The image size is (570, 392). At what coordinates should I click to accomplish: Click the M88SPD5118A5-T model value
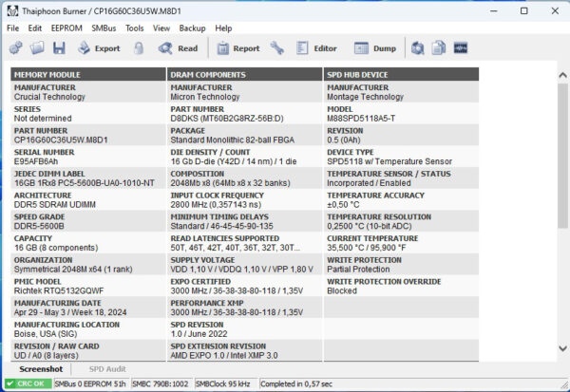[361, 119]
